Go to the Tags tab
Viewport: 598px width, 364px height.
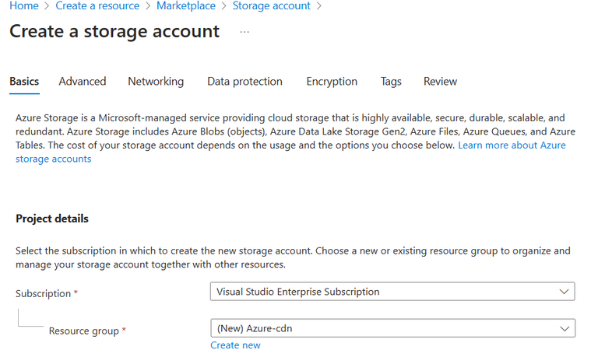pyautogui.click(x=391, y=81)
